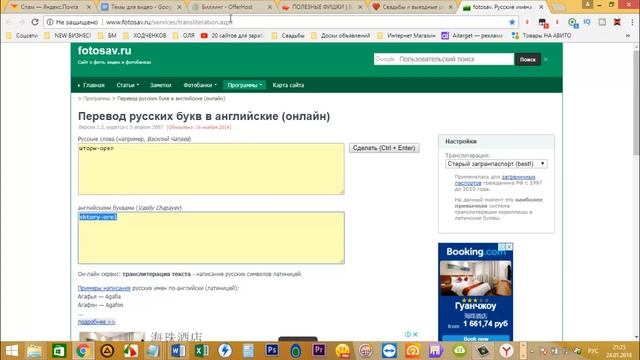Click the hotel room image in the Booking ad
The height and width of the screenshot is (360, 640).
click(476, 279)
